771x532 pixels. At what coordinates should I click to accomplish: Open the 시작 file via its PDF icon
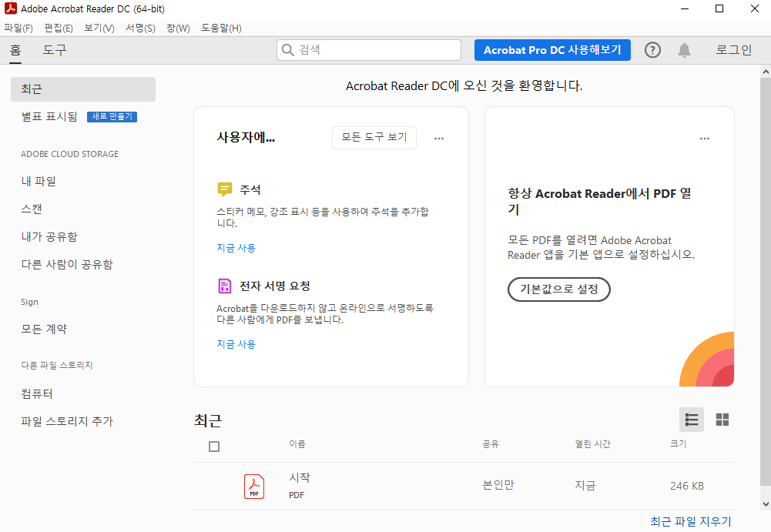(253, 486)
